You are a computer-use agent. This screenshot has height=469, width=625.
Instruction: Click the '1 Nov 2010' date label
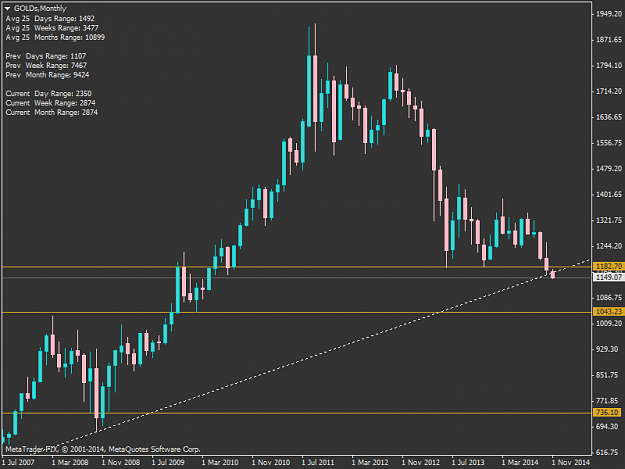271,462
